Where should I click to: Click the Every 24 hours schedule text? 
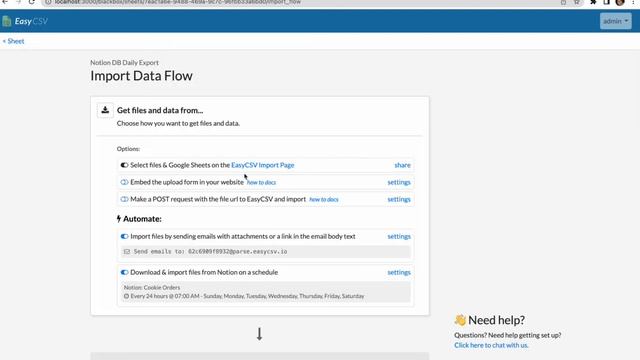[247, 296]
